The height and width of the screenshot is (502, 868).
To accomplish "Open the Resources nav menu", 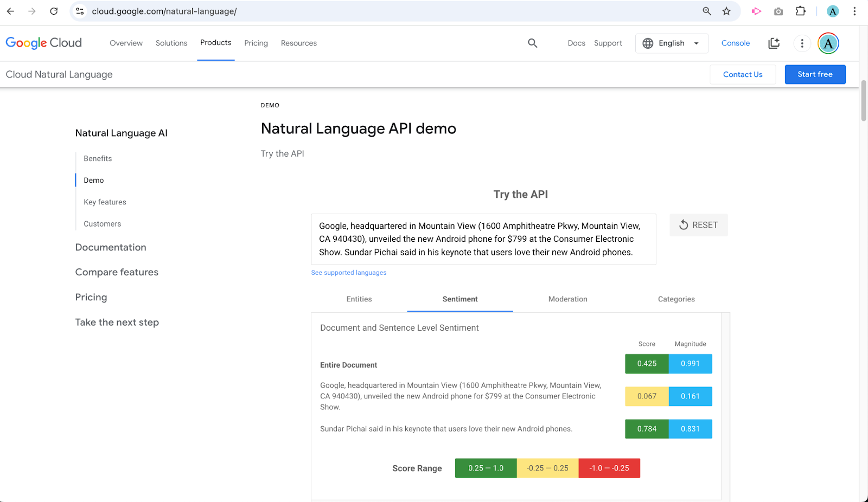I will pos(299,43).
